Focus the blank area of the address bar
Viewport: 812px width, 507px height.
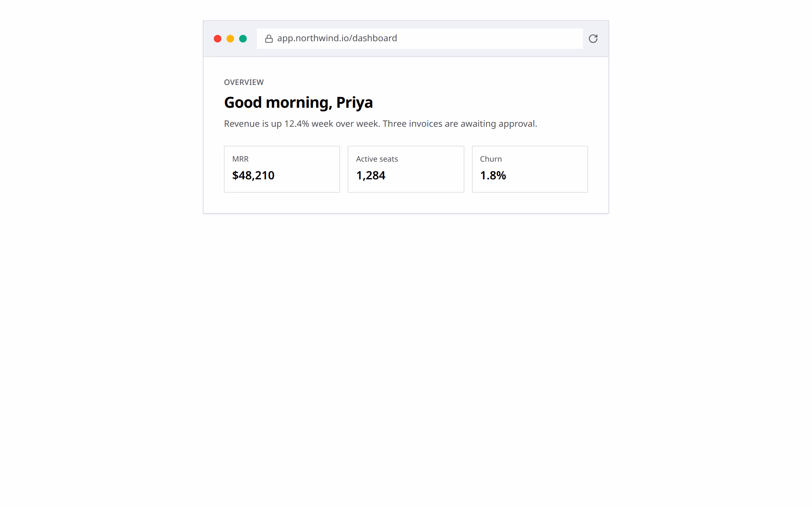[x=489, y=39]
